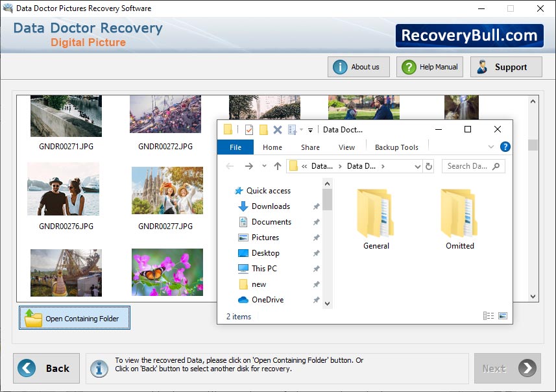Click the blue Explorer help icon
Screen dimensions: 556x392
tap(505, 147)
